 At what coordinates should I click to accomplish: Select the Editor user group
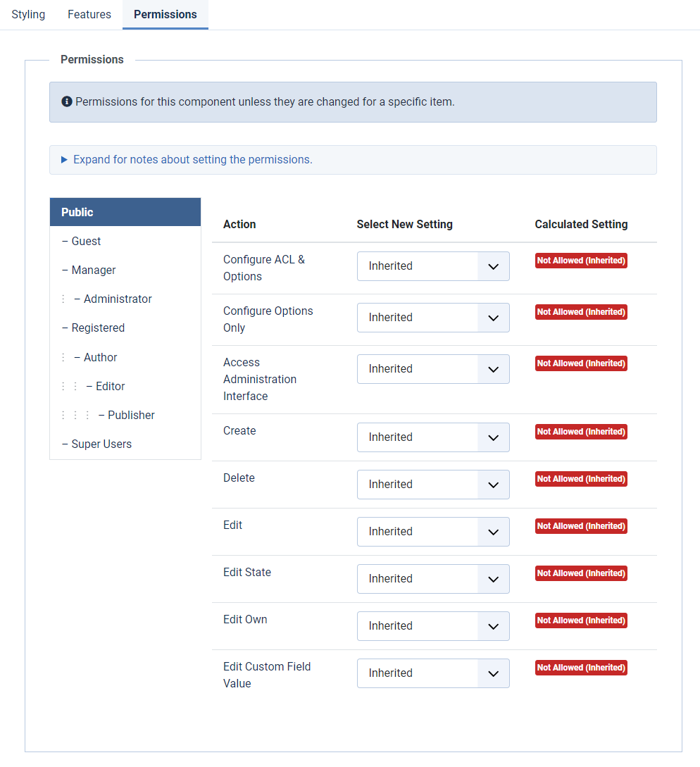(110, 386)
